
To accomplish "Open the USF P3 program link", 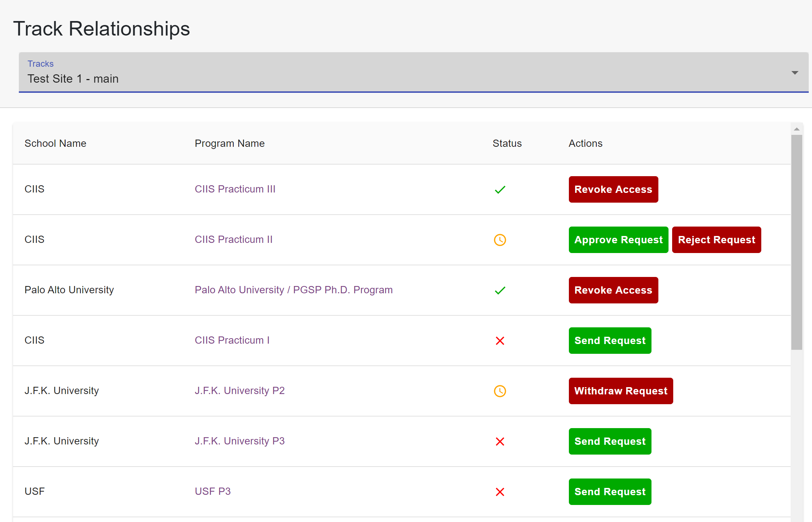I will (213, 492).
